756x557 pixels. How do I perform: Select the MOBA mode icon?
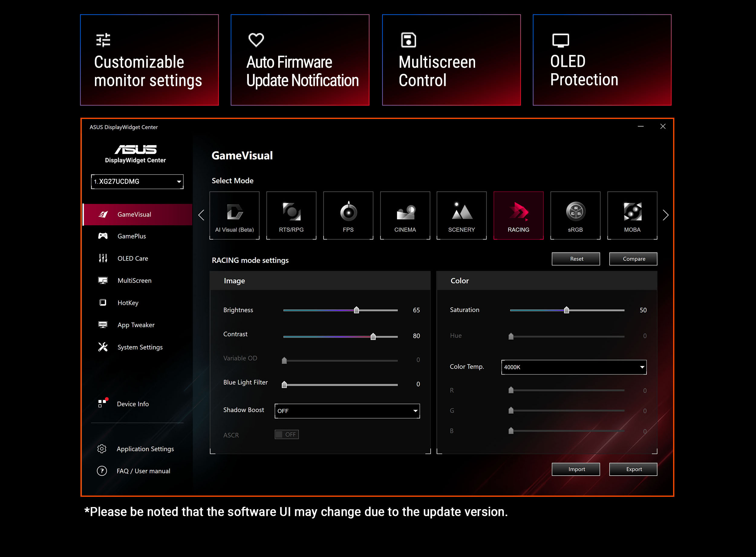tap(632, 215)
